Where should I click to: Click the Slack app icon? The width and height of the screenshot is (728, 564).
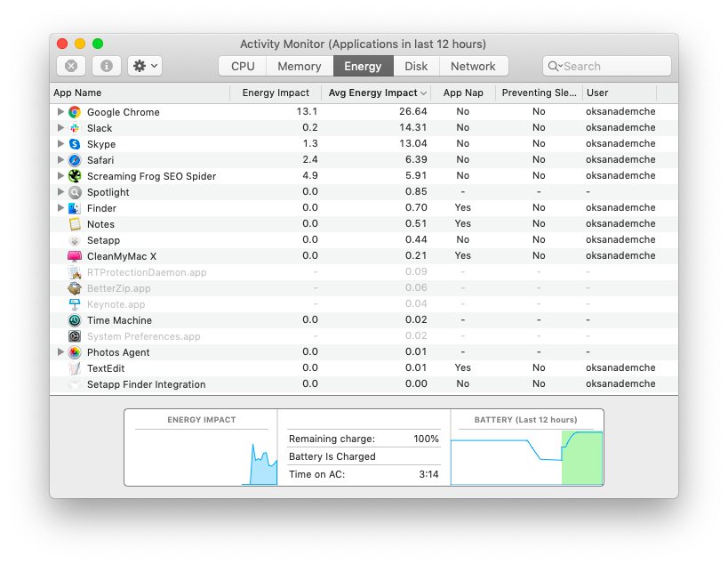click(x=75, y=128)
